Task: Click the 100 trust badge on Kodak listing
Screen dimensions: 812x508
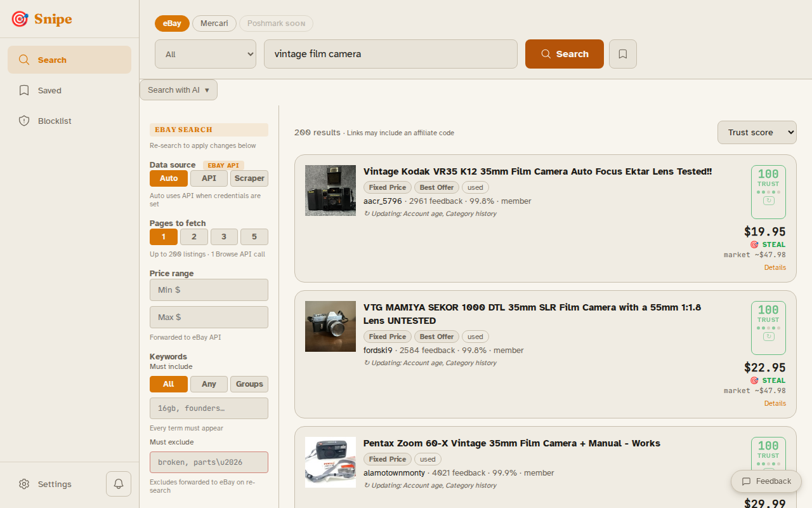Action: [x=768, y=192]
